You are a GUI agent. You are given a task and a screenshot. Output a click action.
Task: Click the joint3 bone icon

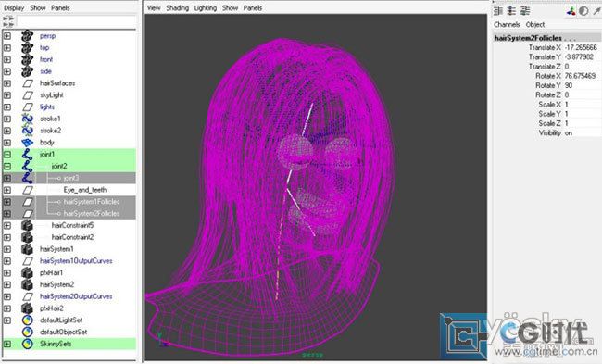click(x=27, y=178)
